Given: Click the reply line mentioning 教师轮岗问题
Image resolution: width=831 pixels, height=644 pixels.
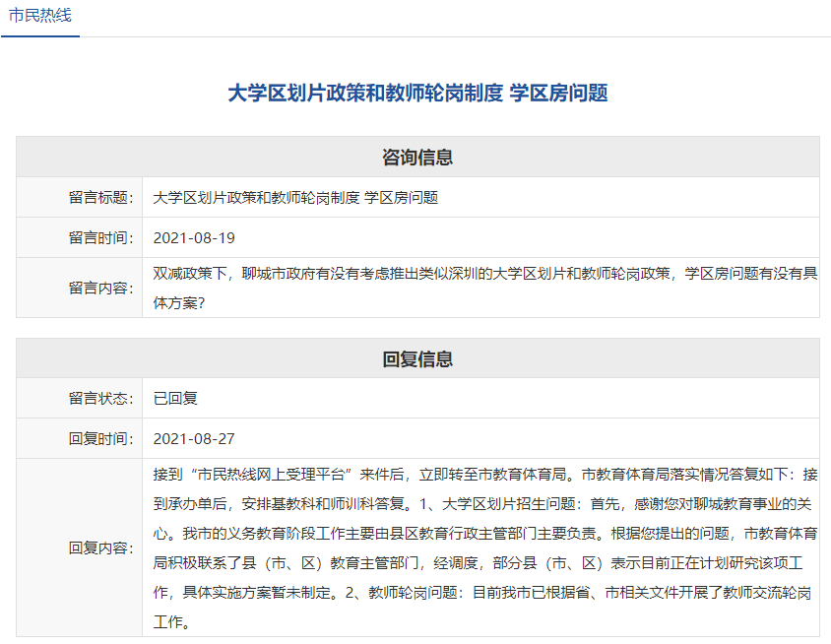Looking at the screenshot, I should click(482, 592).
